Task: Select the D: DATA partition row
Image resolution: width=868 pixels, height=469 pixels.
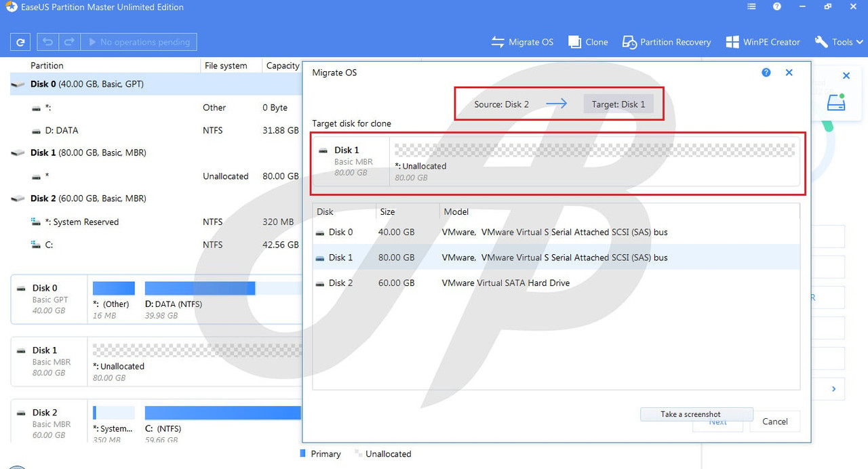Action: click(155, 130)
